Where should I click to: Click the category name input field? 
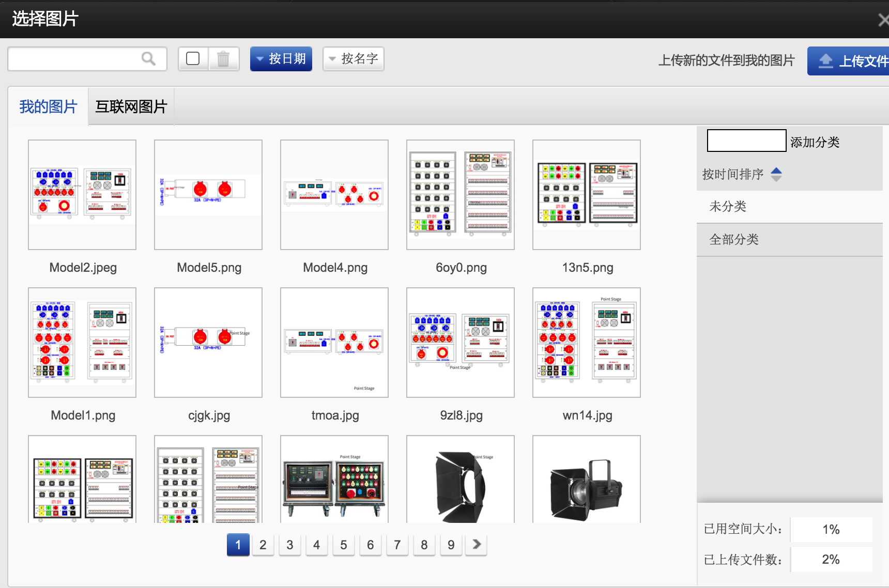[x=746, y=141]
